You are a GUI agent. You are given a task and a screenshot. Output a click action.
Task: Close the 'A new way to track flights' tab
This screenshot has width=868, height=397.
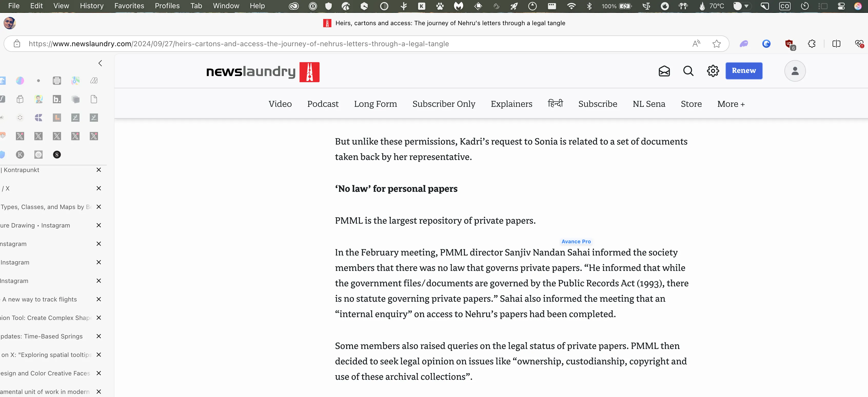pyautogui.click(x=99, y=299)
